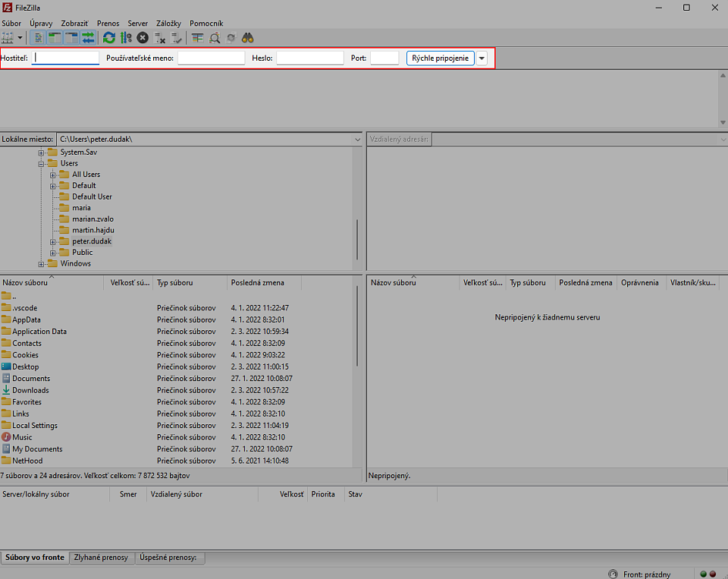Sort local files by Názov súboru column
The width and height of the screenshot is (728, 579).
tap(52, 282)
